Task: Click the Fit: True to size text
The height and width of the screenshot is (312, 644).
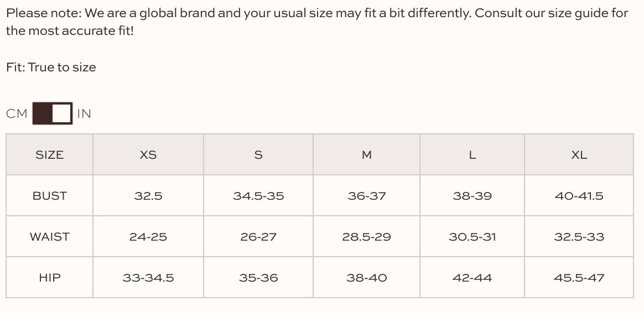Action: (x=51, y=67)
